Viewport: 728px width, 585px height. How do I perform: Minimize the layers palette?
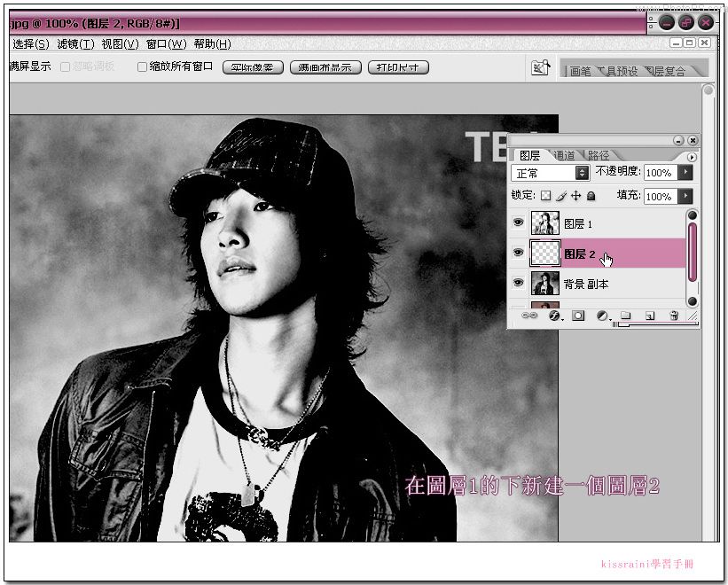pos(678,140)
